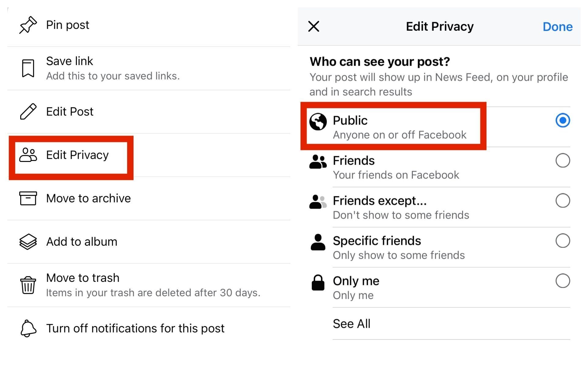Click the Edit Privacy people icon
The width and height of the screenshot is (588, 368).
28,155
